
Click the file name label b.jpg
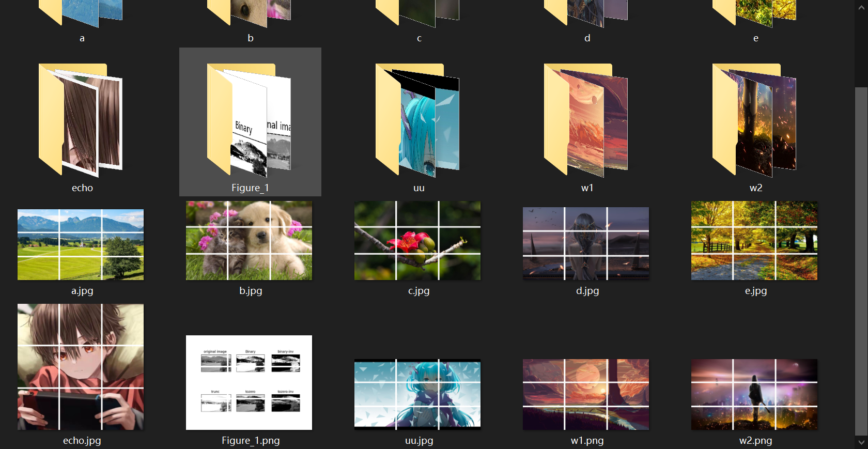tap(251, 291)
